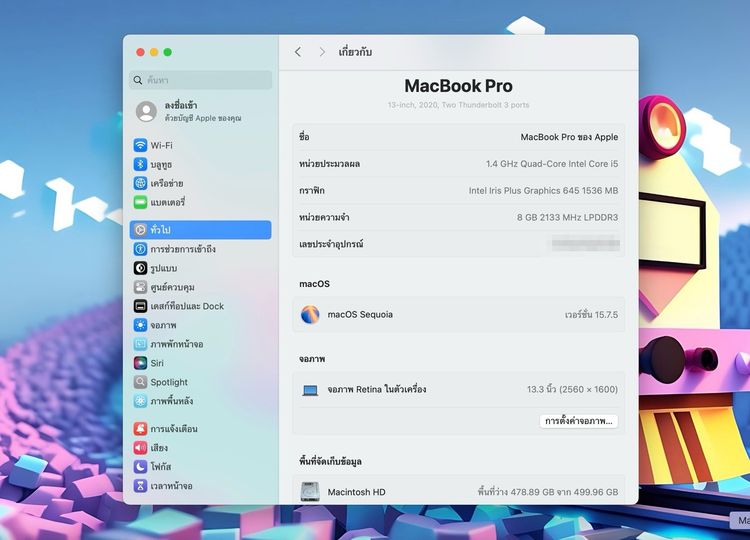
Task: Select General (ทั่วไป) gear icon
Action: (140, 230)
